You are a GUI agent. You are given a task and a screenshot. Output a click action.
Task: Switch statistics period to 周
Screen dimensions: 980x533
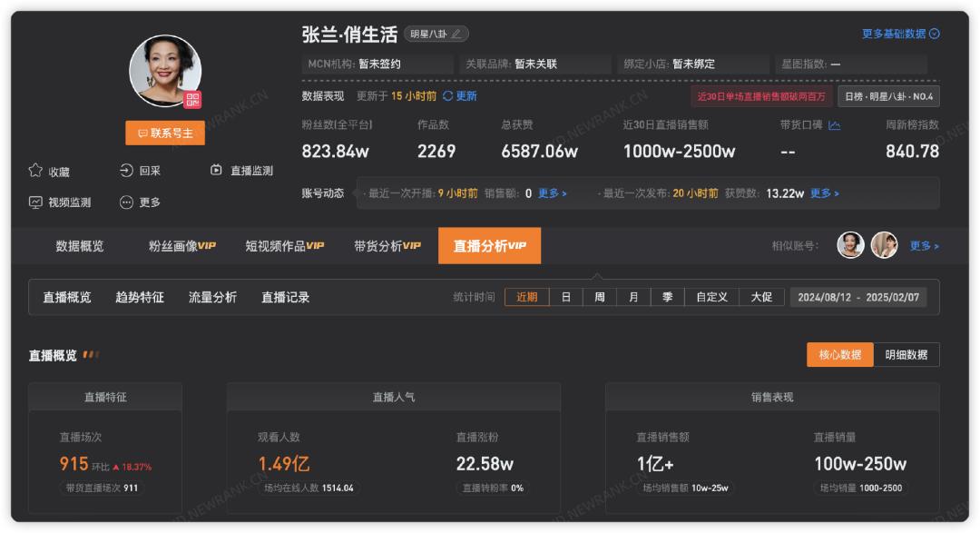coord(600,297)
